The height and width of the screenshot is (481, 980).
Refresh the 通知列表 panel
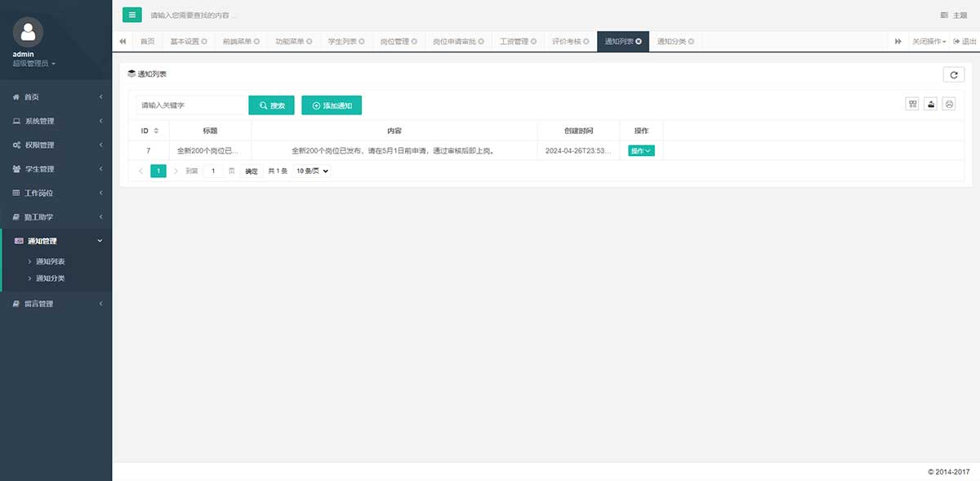tap(953, 74)
